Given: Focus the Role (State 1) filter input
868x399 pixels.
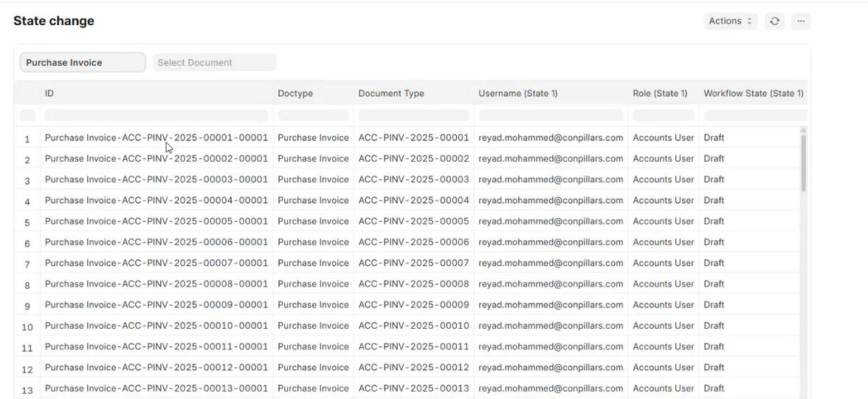Looking at the screenshot, I should [x=663, y=115].
